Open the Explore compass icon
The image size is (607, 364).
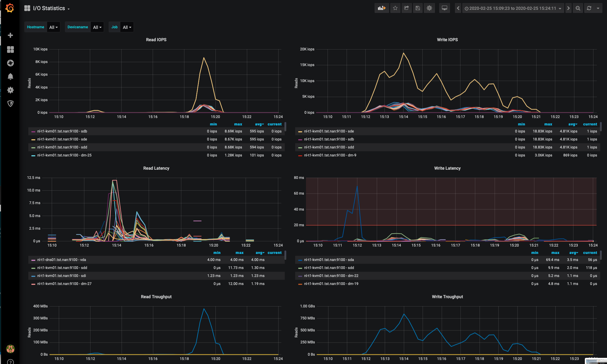pos(10,63)
